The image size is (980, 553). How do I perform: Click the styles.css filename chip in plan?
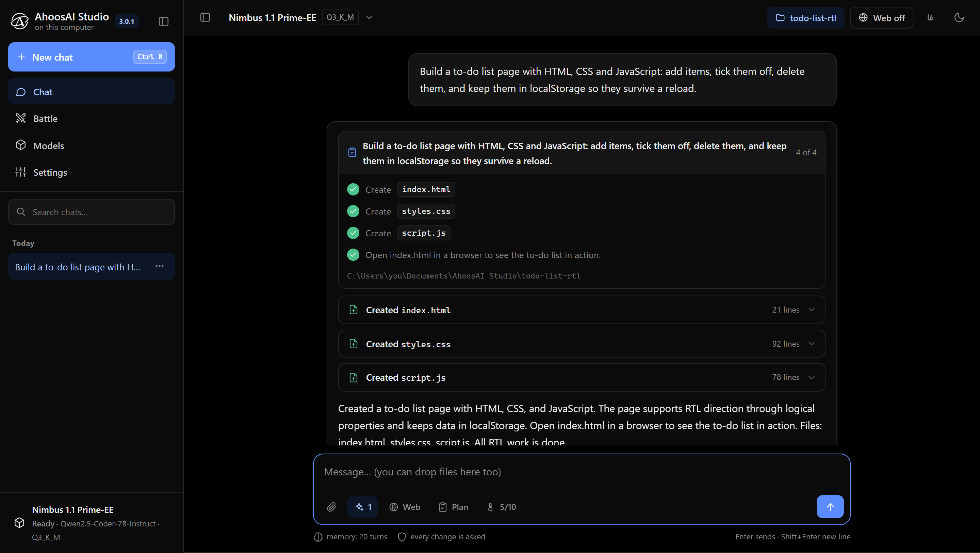[426, 211]
